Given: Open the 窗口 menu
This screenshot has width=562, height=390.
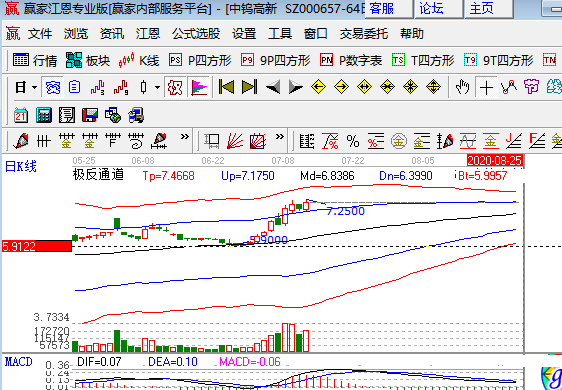Looking at the screenshot, I should (x=315, y=34).
